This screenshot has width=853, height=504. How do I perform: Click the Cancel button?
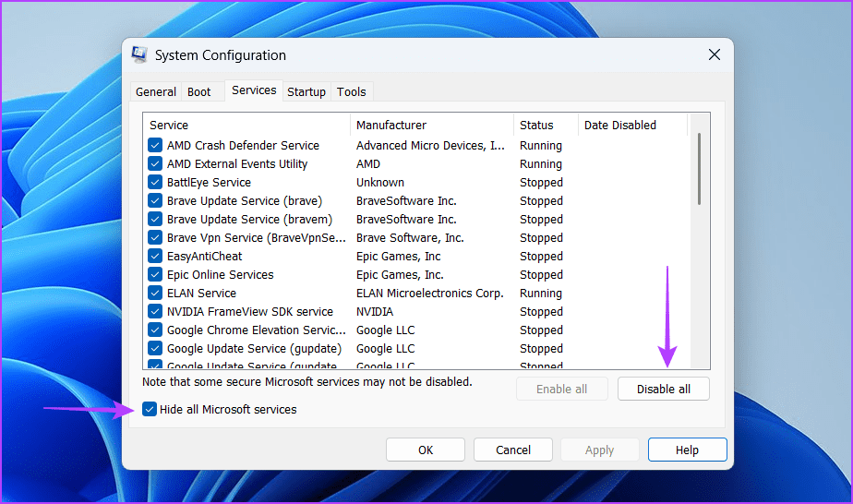coord(513,450)
